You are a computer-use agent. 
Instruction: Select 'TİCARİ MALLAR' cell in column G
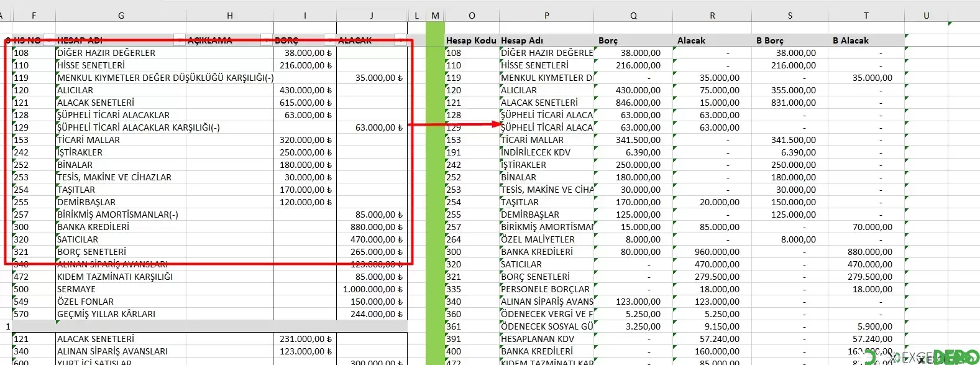121,140
